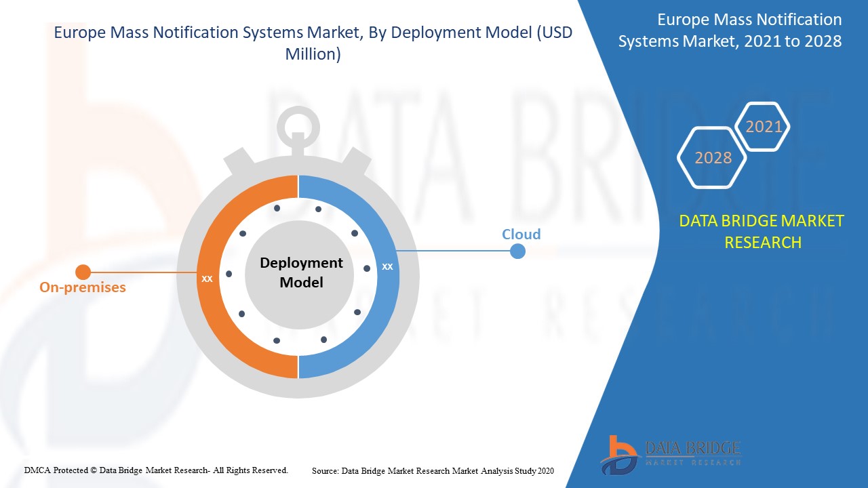Click the chart title above the stopwatch
The height and width of the screenshot is (488, 868).
click(312, 42)
